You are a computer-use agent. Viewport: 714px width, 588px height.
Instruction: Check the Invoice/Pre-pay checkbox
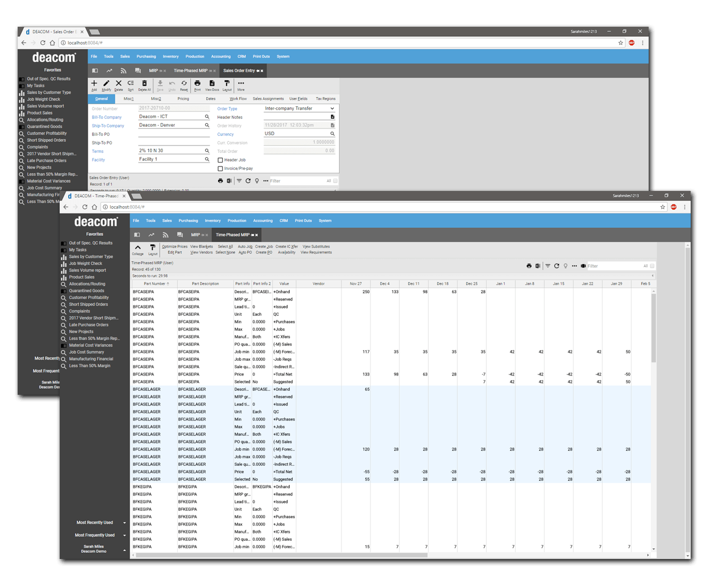pos(220,169)
